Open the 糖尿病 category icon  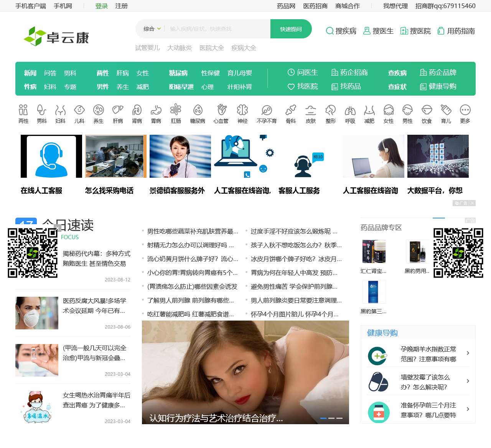coord(198,110)
